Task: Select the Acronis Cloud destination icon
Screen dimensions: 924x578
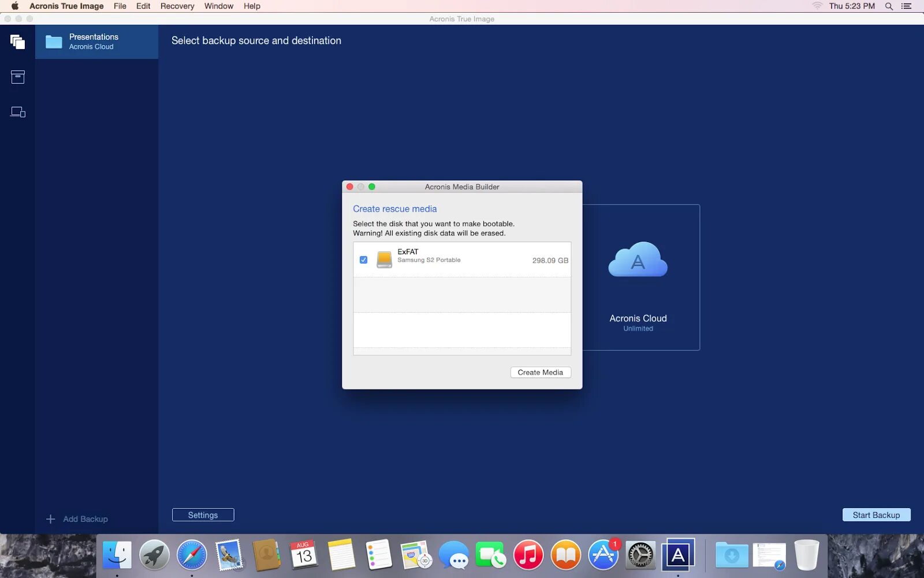Action: pyautogui.click(x=638, y=260)
